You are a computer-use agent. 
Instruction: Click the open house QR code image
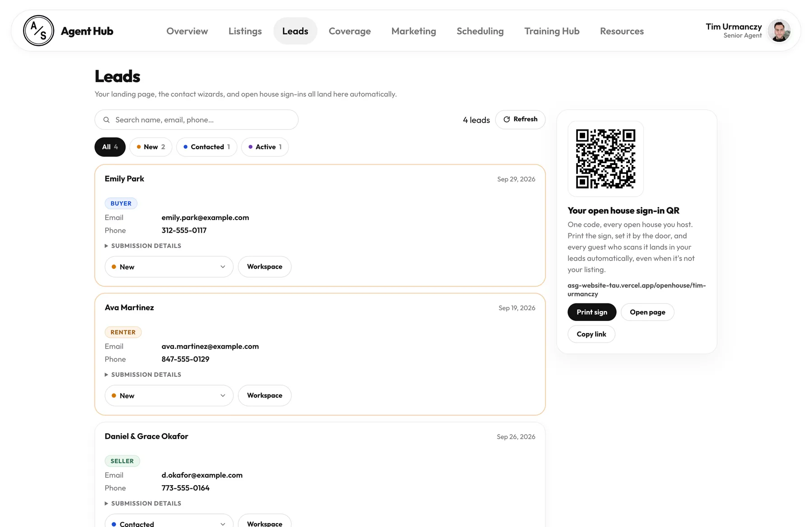[x=605, y=159]
